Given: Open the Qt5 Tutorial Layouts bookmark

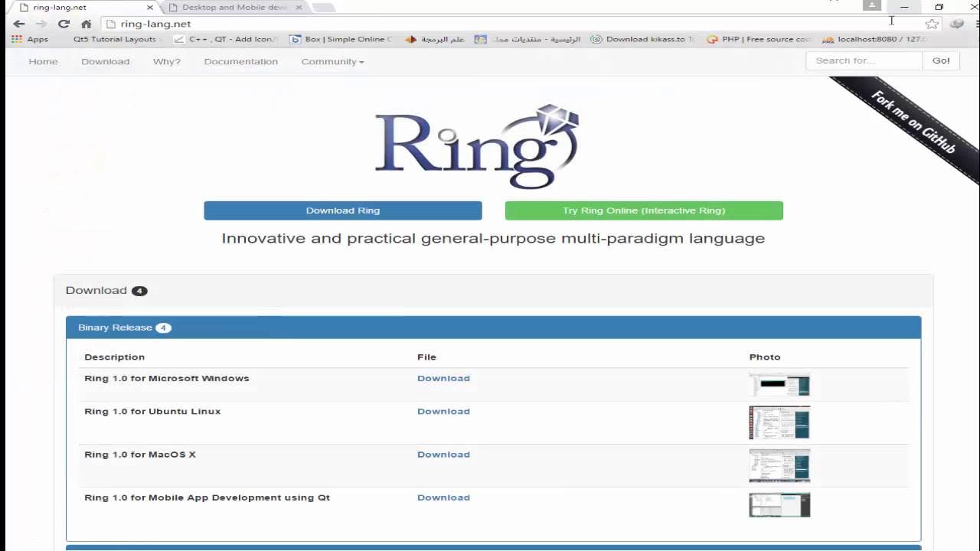Looking at the screenshot, I should 114,39.
